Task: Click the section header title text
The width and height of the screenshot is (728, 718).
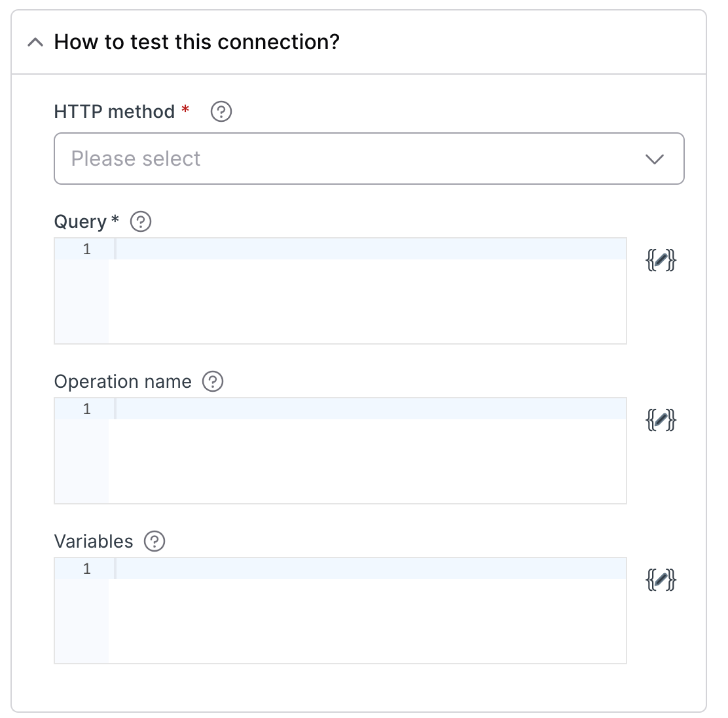Action: pyautogui.click(x=196, y=41)
